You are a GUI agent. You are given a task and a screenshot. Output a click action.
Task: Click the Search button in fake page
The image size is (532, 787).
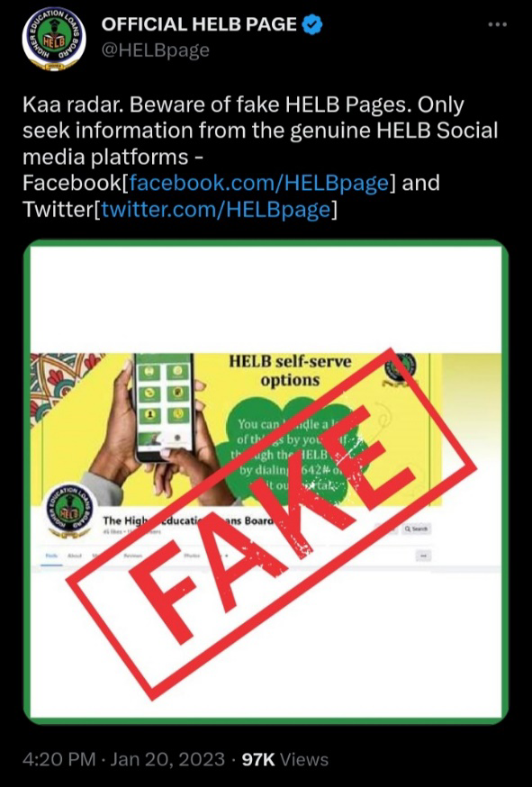[416, 529]
